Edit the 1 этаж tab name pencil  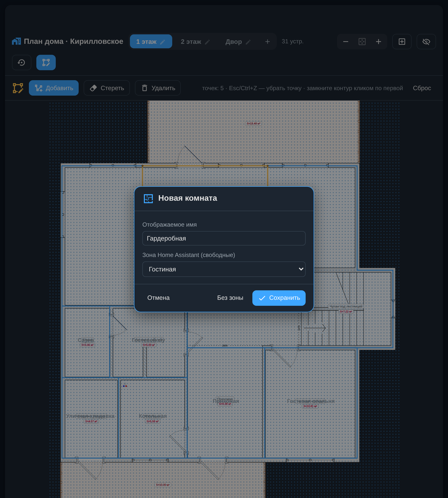(163, 42)
